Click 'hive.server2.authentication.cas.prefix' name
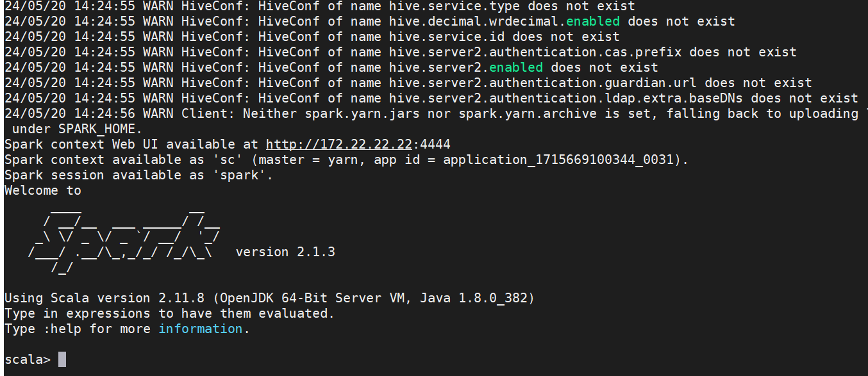The width and height of the screenshot is (868, 376). pos(535,52)
